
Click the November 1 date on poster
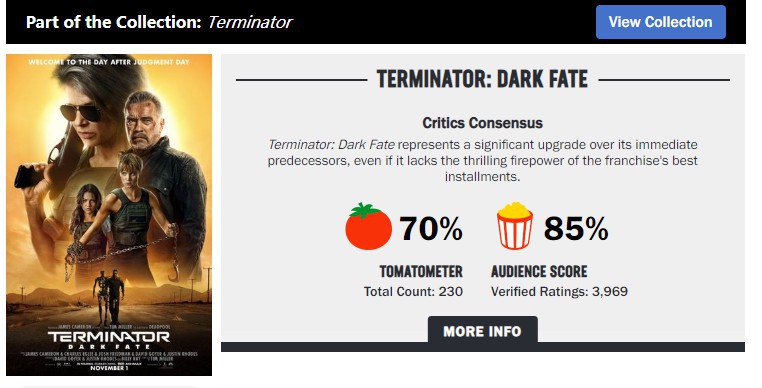(109, 368)
